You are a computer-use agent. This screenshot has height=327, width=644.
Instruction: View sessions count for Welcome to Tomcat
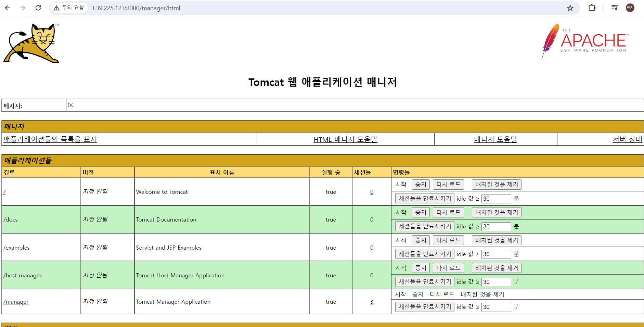372,192
